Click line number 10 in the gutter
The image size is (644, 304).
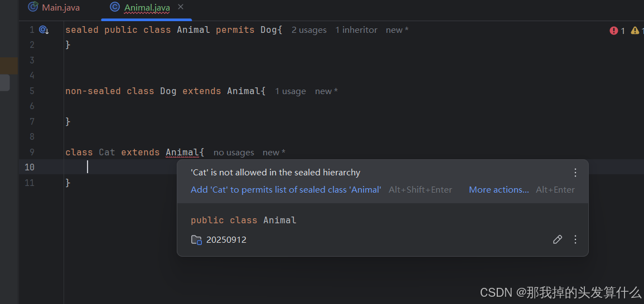(29, 168)
